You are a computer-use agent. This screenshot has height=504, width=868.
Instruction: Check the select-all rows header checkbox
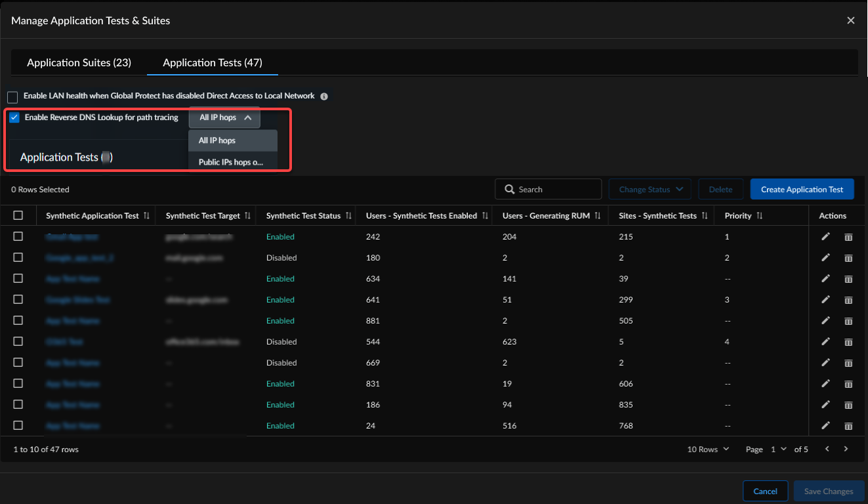pyautogui.click(x=18, y=215)
